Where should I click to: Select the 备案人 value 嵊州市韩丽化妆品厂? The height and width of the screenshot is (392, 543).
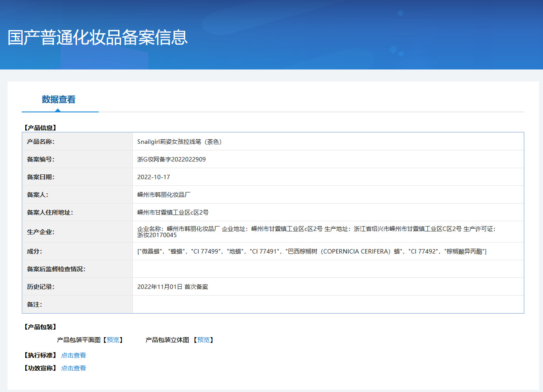[164, 195]
